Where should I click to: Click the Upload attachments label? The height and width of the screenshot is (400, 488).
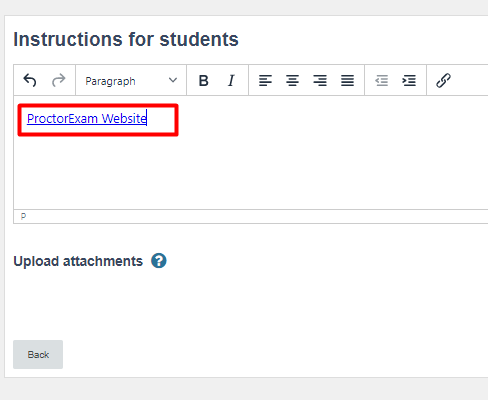(78, 261)
